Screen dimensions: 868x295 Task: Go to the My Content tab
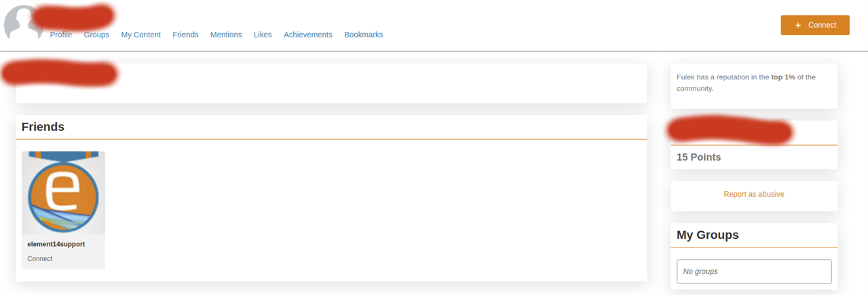tap(141, 35)
